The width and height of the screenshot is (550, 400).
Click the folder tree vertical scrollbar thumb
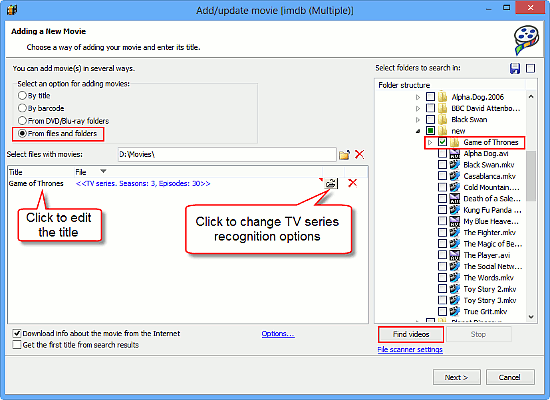pyautogui.click(x=531, y=176)
